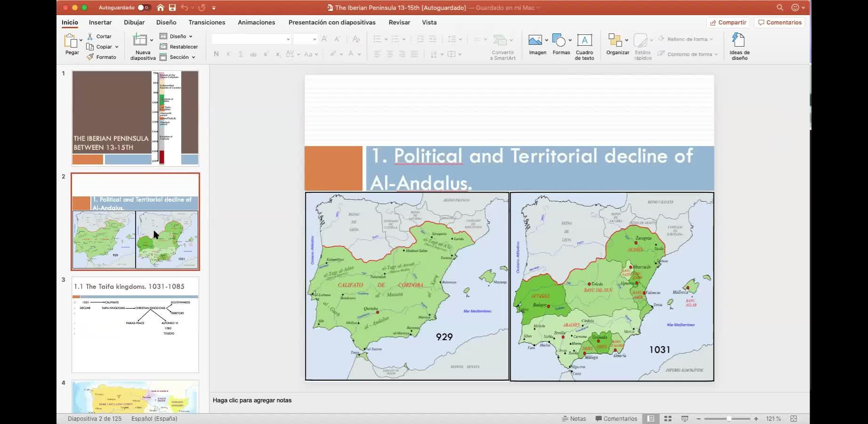Click the Nueva diapositiva icon
Screen dimensions: 868x424
coord(140,41)
